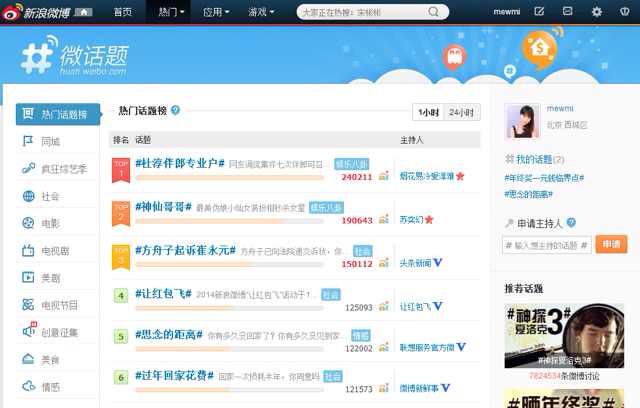This screenshot has width=640, height=408.
Task: Go to 首页 in top navigation
Action: [122, 12]
